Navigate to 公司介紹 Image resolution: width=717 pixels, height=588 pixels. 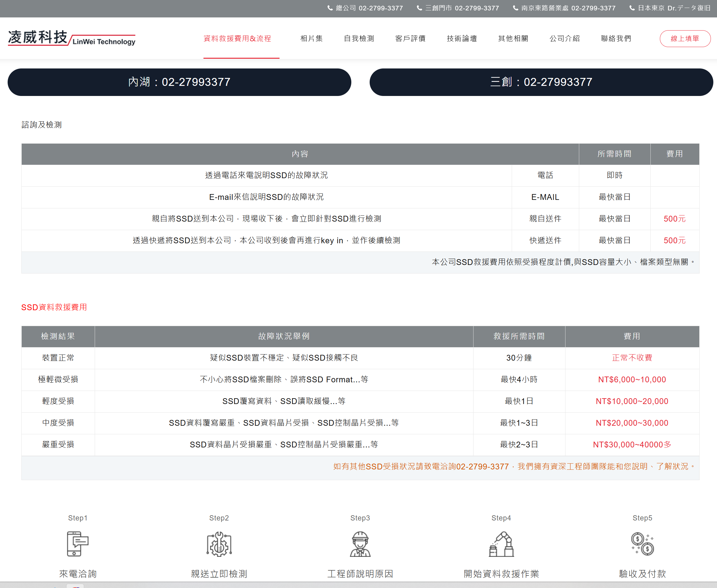click(565, 39)
